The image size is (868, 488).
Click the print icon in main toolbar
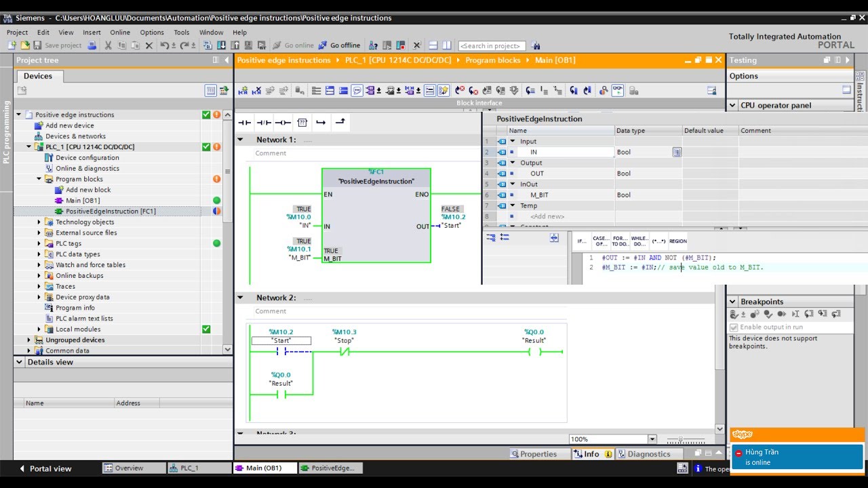pos(92,45)
